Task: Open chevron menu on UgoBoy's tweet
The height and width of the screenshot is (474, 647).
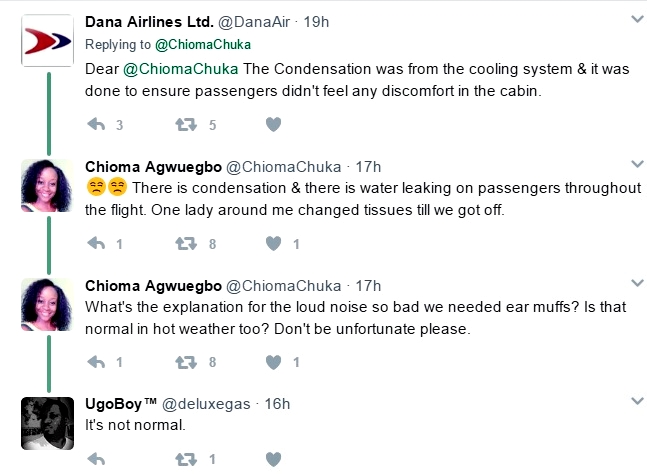Action: pos(638,401)
